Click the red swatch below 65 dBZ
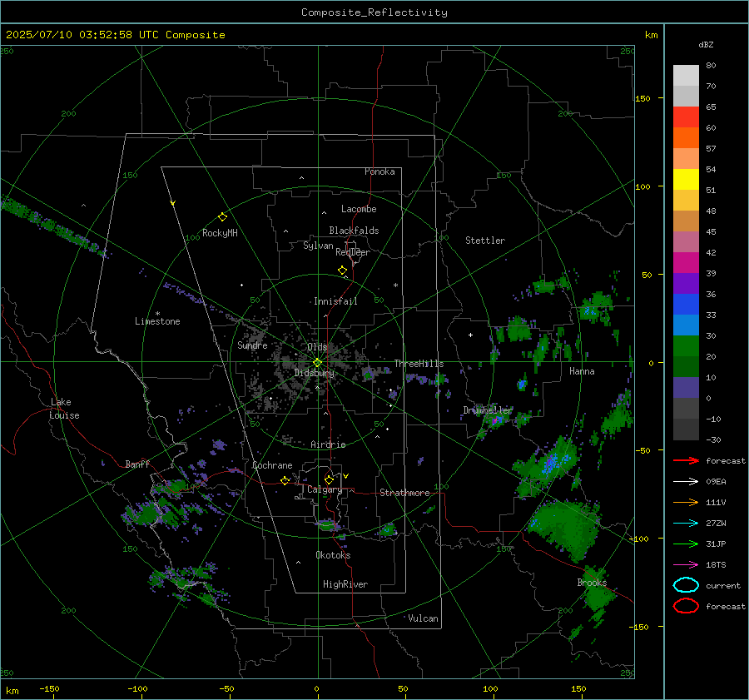The height and width of the screenshot is (700, 749). point(686,117)
